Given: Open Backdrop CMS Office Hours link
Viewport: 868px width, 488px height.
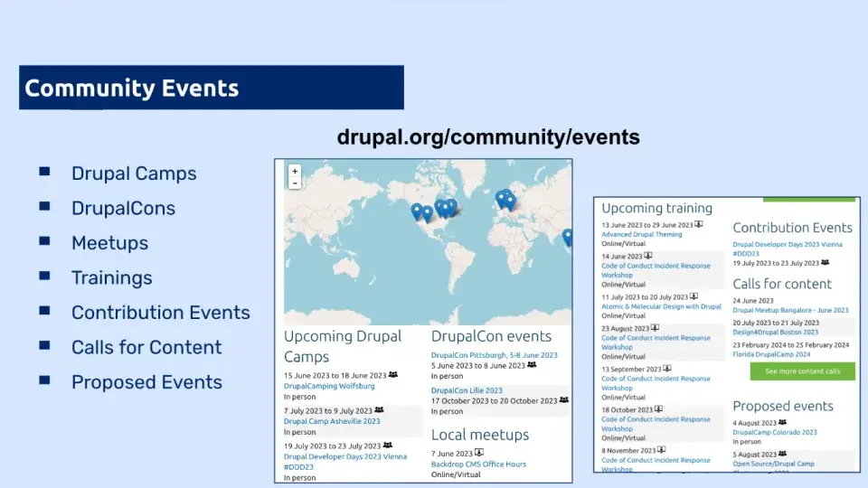Looking at the screenshot, I should click(478, 465).
